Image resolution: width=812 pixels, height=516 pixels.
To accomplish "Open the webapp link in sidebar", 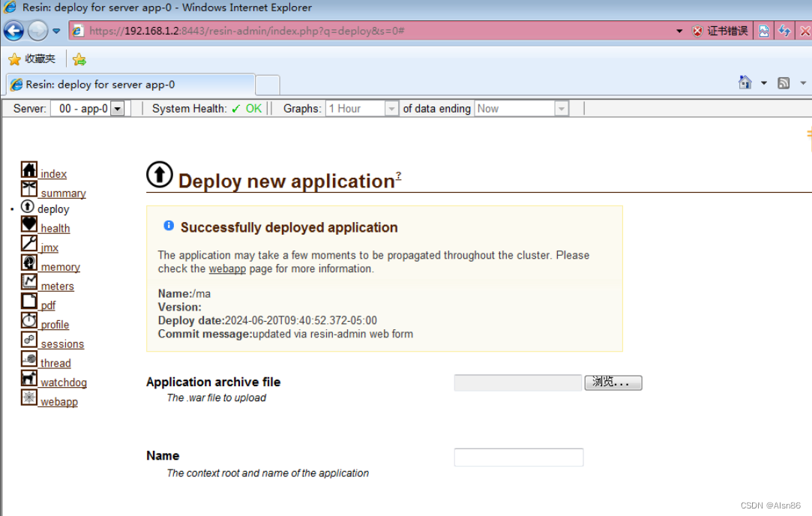I will tap(59, 401).
